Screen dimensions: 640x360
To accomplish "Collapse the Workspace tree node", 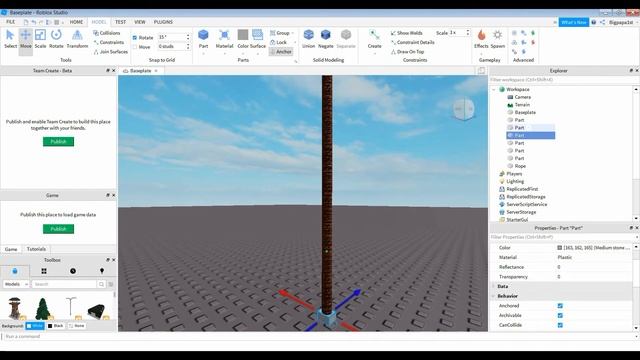I will [494, 89].
